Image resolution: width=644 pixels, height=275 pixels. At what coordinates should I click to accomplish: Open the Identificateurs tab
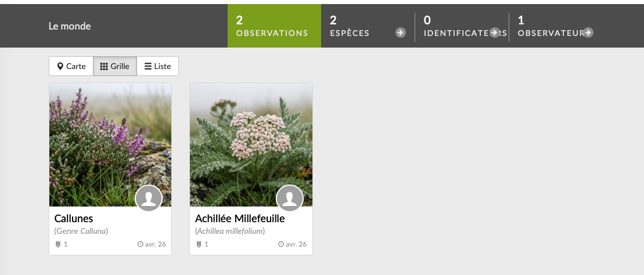point(462,26)
